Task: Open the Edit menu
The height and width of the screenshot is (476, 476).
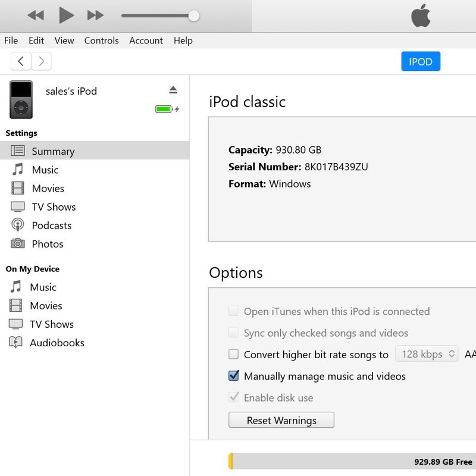Action: tap(36, 40)
